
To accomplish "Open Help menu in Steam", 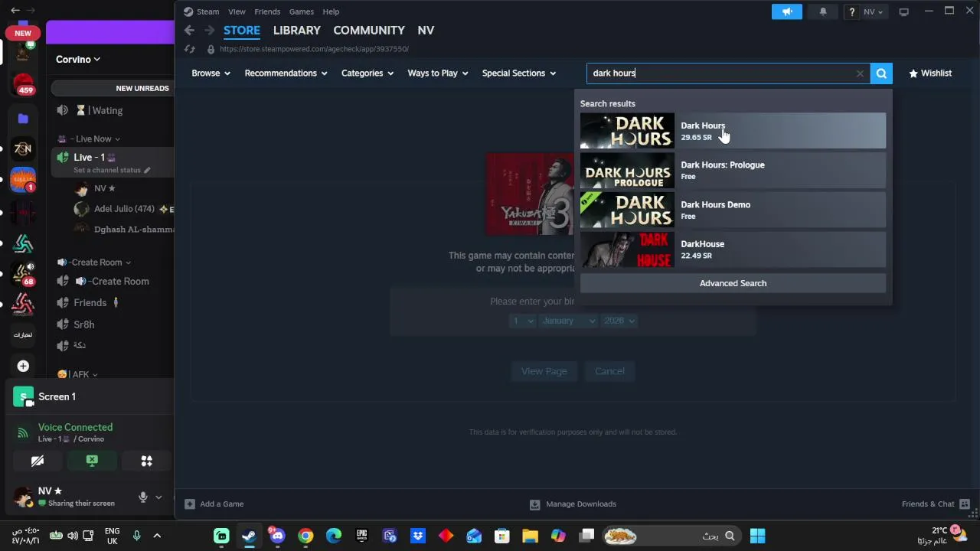I will [331, 11].
